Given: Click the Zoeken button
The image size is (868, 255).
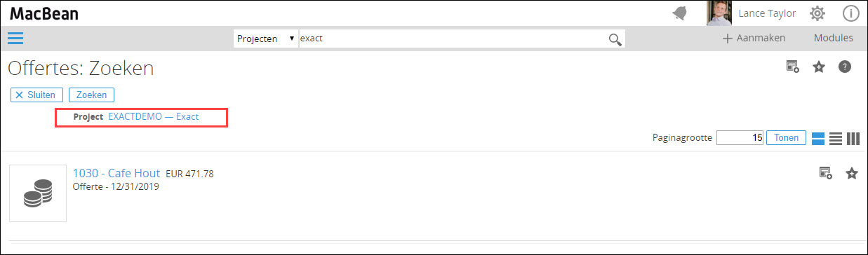Looking at the screenshot, I should coord(91,95).
